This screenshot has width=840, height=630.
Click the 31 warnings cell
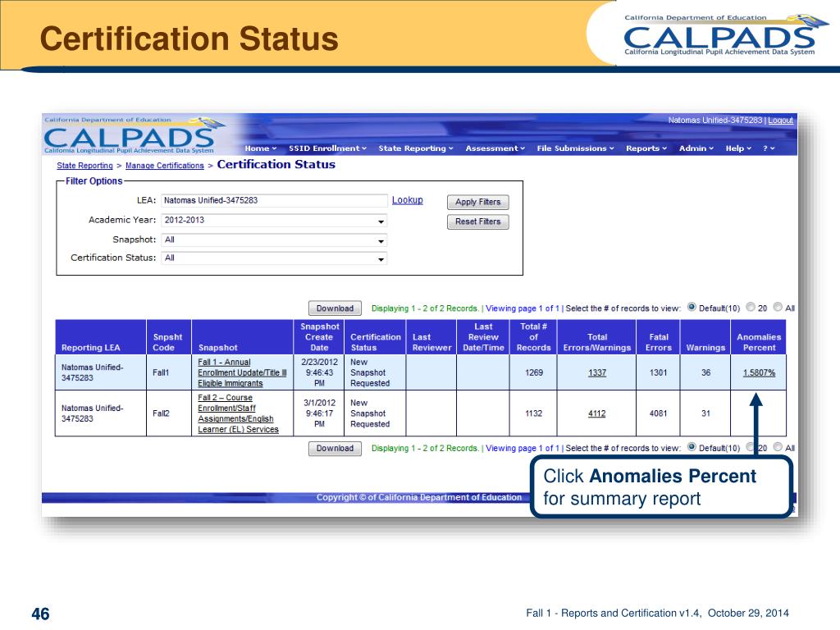click(706, 413)
